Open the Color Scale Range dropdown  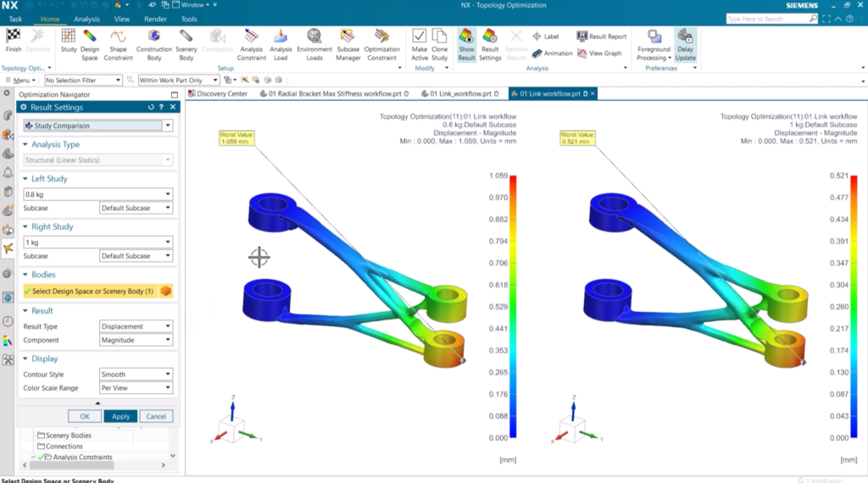pyautogui.click(x=136, y=388)
